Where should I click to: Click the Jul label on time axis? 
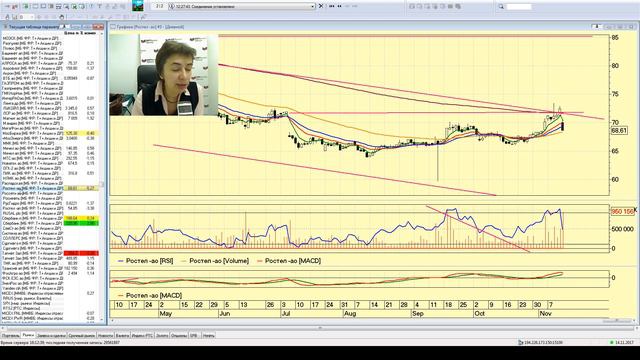tap(286, 313)
